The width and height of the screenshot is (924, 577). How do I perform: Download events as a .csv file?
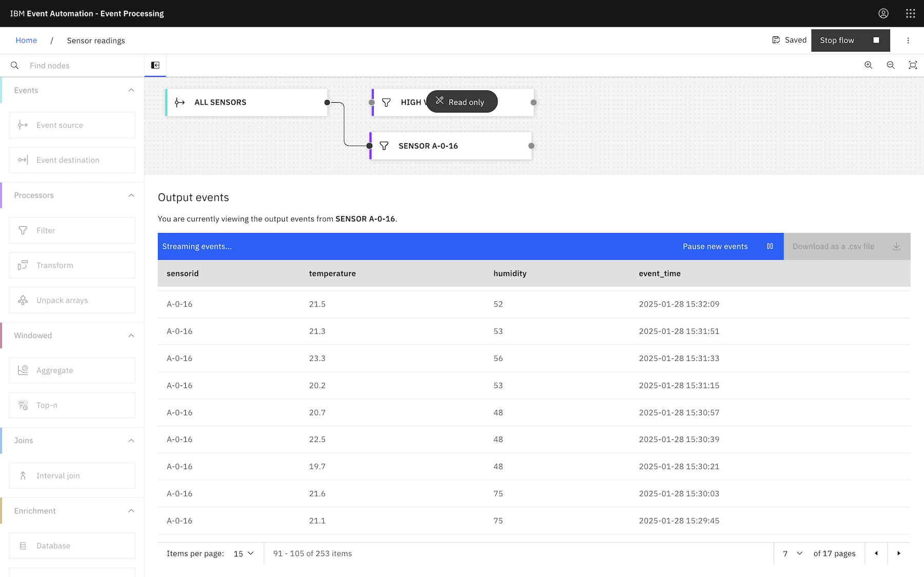(x=846, y=246)
